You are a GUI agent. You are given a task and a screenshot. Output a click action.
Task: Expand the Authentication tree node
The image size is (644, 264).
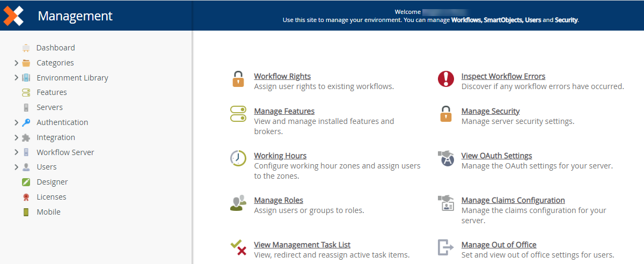pos(16,122)
